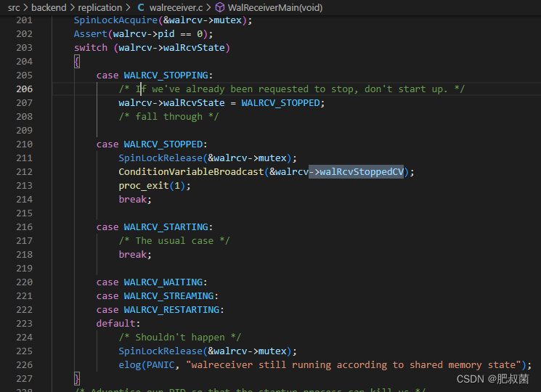Click WALRCV_STOPPING case label
This screenshot has width=541, height=392.
tap(166, 75)
